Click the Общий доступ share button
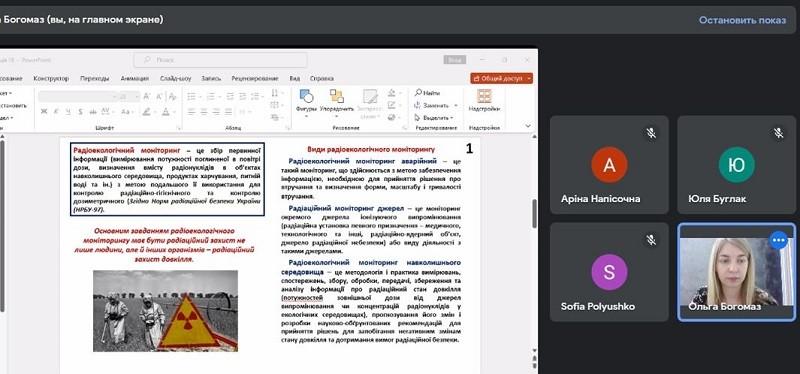 (x=502, y=79)
